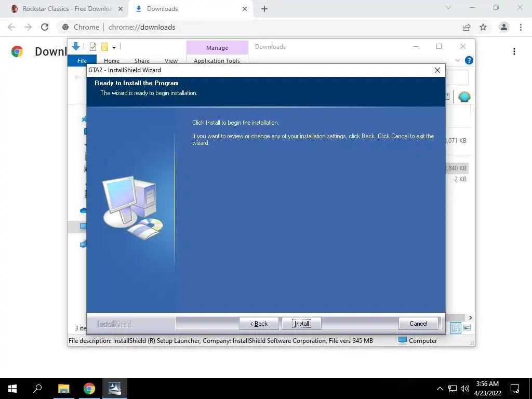Image resolution: width=532 pixels, height=399 pixels.
Task: Close the Rockstar Classics tab
Action: coord(121,9)
